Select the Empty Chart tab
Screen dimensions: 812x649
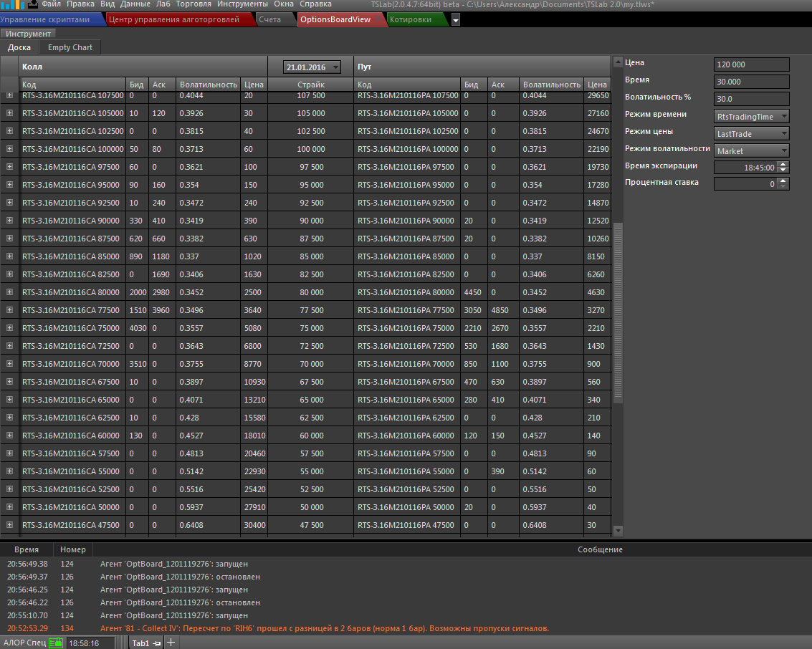pos(70,47)
